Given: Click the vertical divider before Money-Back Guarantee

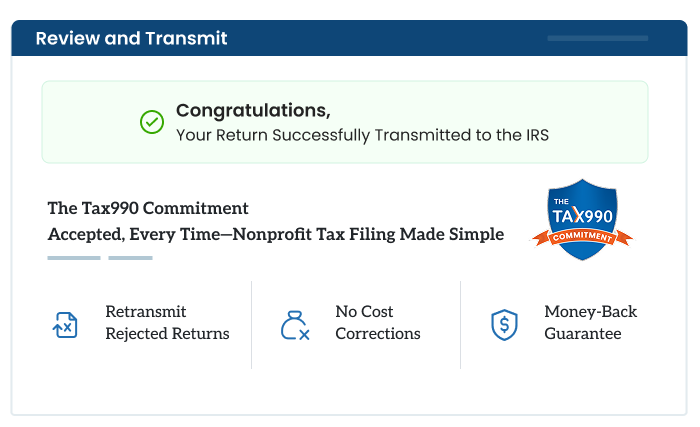Looking at the screenshot, I should tap(460, 324).
